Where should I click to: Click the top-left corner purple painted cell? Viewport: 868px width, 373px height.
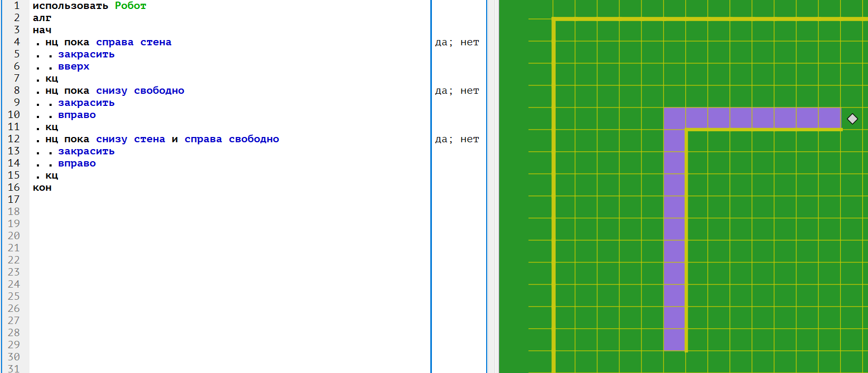pyautogui.click(x=674, y=119)
